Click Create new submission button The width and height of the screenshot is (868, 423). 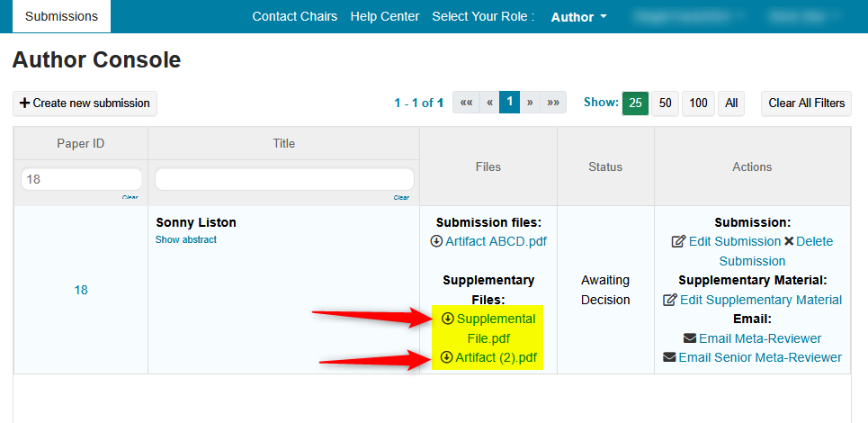coord(85,103)
